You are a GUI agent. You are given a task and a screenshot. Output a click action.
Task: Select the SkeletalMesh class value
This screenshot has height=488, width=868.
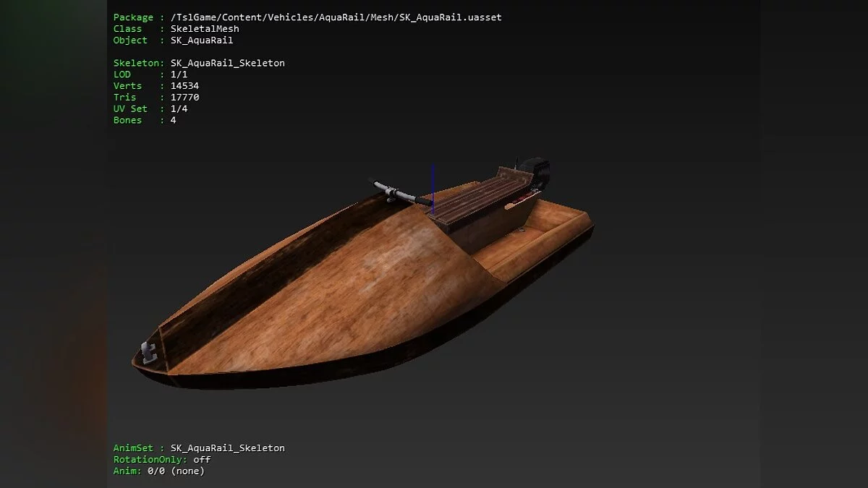[x=204, y=29]
